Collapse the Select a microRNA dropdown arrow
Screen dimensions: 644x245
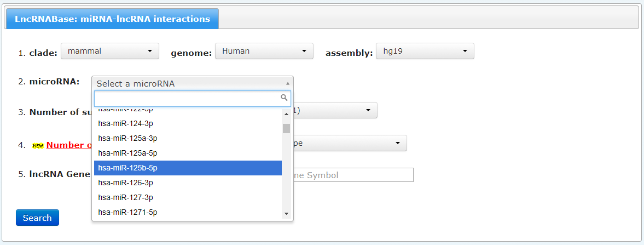coord(287,84)
